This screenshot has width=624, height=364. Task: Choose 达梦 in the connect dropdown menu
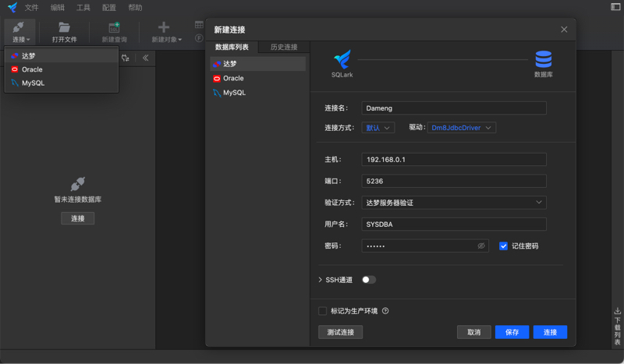62,56
